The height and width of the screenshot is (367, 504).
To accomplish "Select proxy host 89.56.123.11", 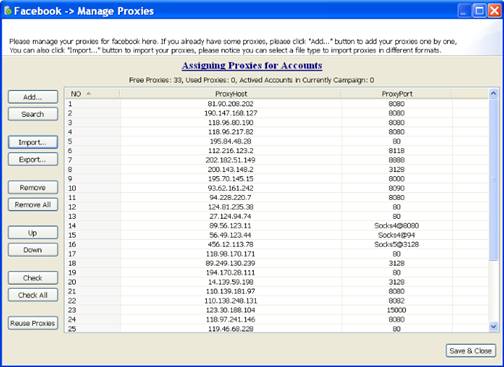I will 230,226.
